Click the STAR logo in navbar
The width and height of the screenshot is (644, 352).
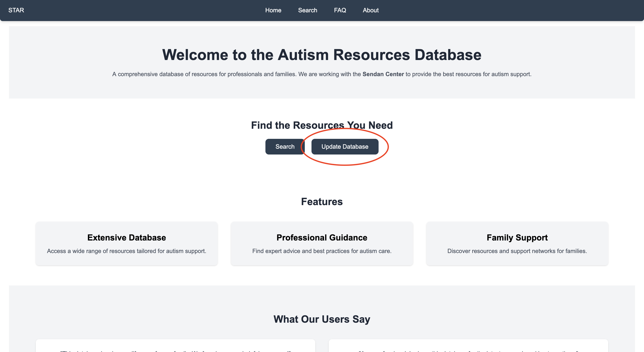pyautogui.click(x=16, y=10)
